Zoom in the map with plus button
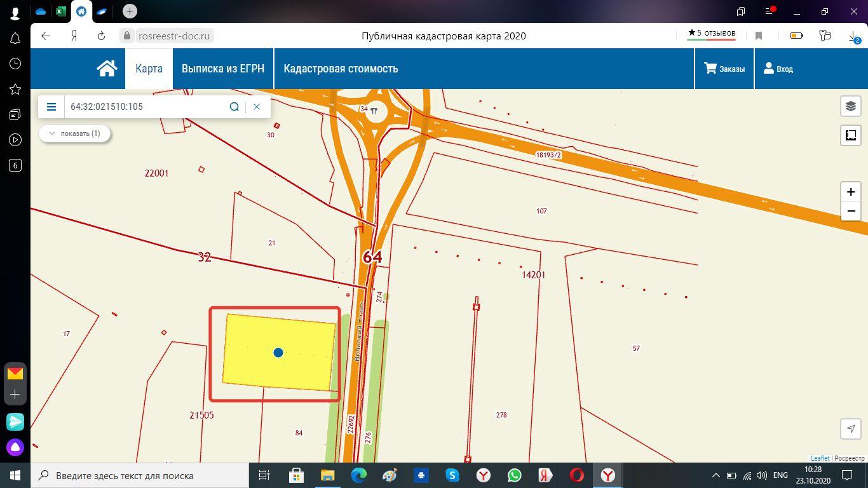Screen dimensions: 868x488 click(x=850, y=192)
